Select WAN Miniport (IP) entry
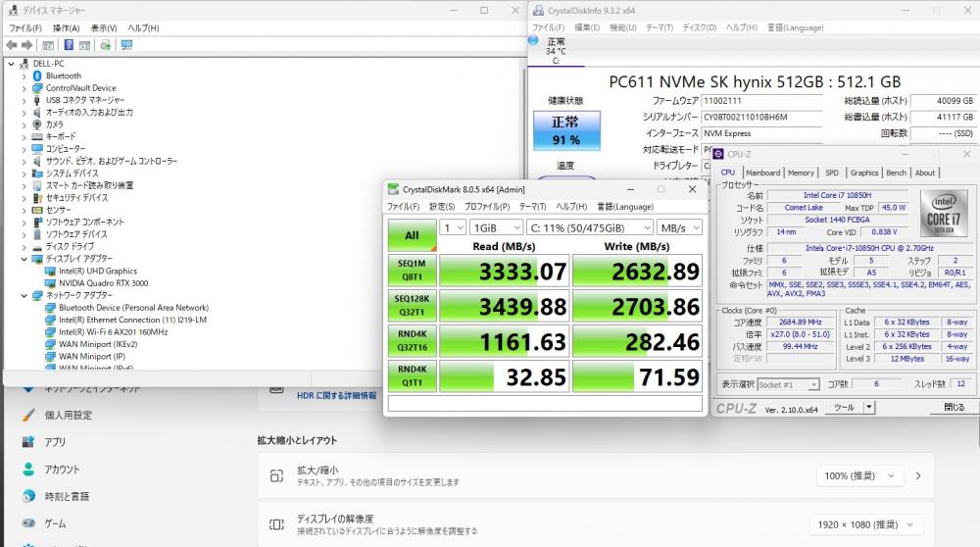Image resolution: width=980 pixels, height=547 pixels. click(92, 356)
